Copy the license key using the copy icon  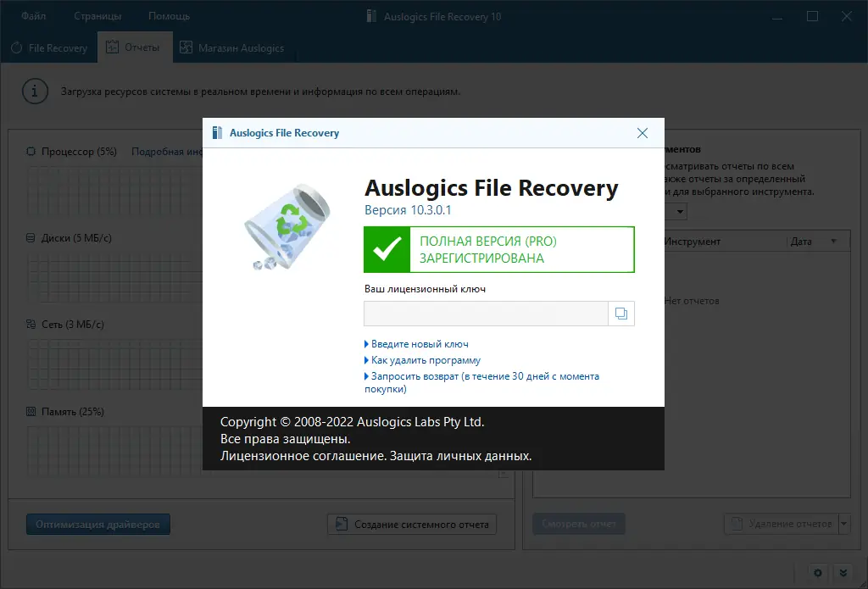622,314
